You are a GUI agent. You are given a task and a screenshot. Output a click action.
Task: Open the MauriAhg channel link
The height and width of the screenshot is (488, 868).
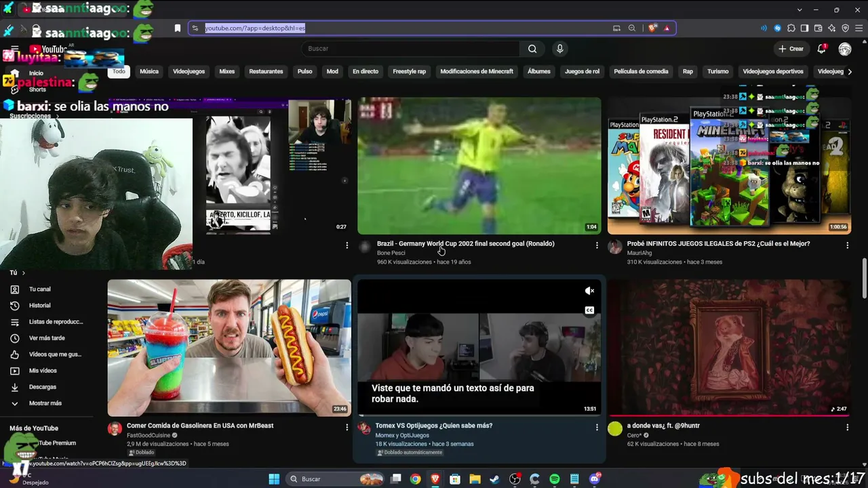point(638,253)
